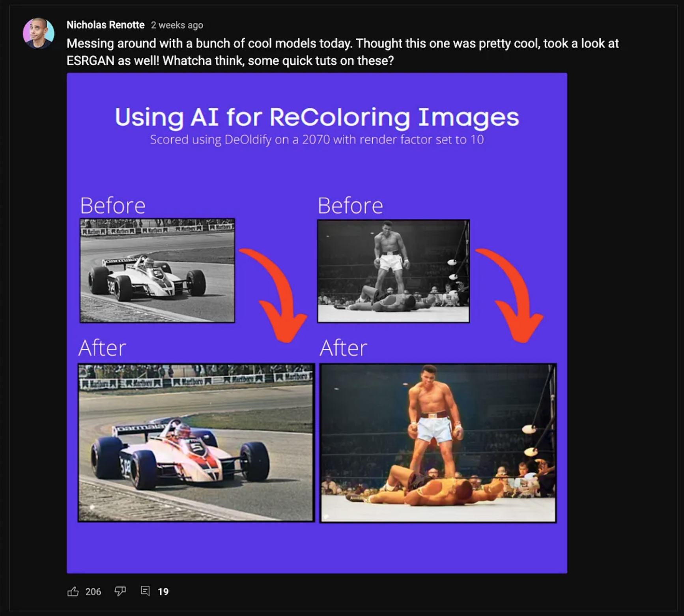Click the black-and-white race car Before photo
The width and height of the screenshot is (684, 616).
click(x=157, y=270)
